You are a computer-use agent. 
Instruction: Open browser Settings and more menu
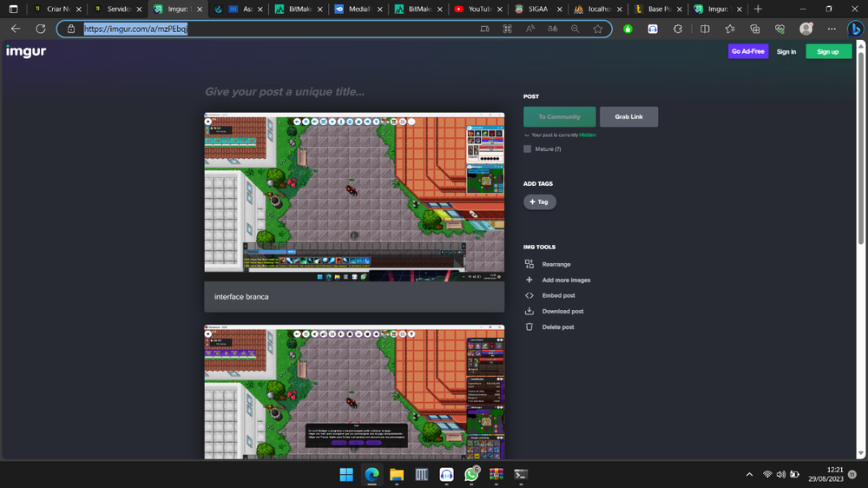pyautogui.click(x=831, y=29)
